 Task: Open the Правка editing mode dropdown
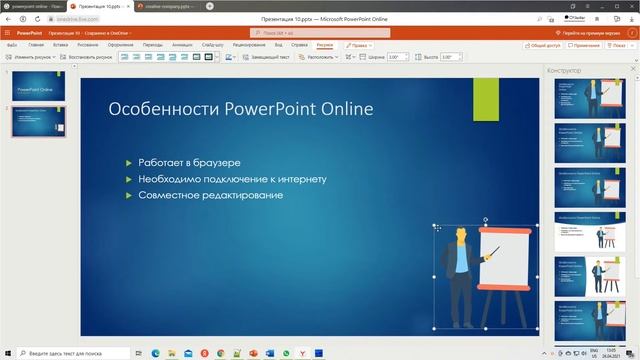[359, 45]
